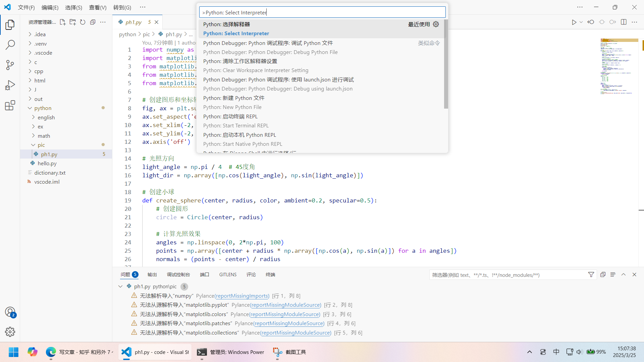Switch to the 终端 panel tab

[x=270, y=275]
